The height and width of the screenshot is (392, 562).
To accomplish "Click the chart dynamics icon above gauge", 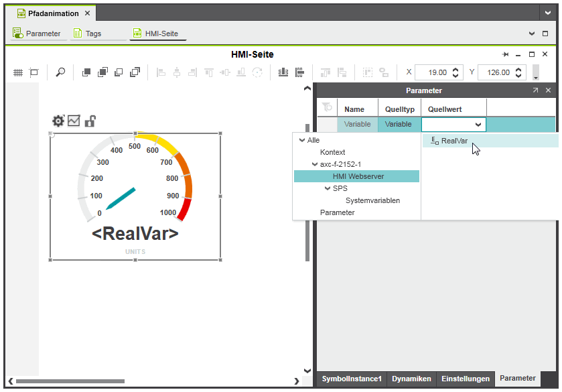I will point(74,121).
